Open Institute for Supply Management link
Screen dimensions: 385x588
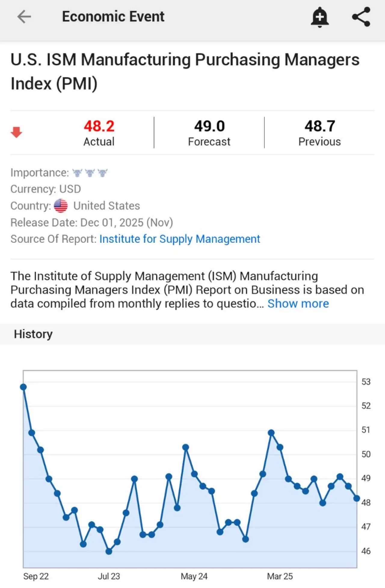180,239
